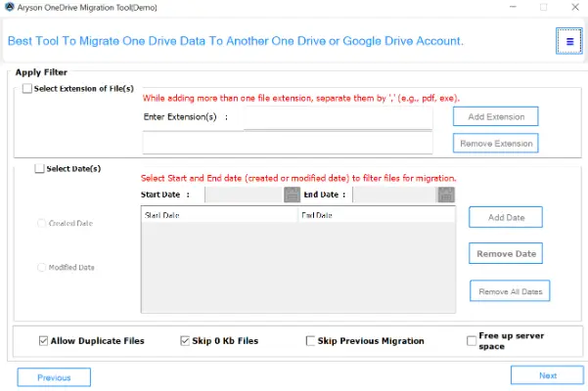Click the Add Date button
The image size is (588, 391).
pyautogui.click(x=506, y=217)
